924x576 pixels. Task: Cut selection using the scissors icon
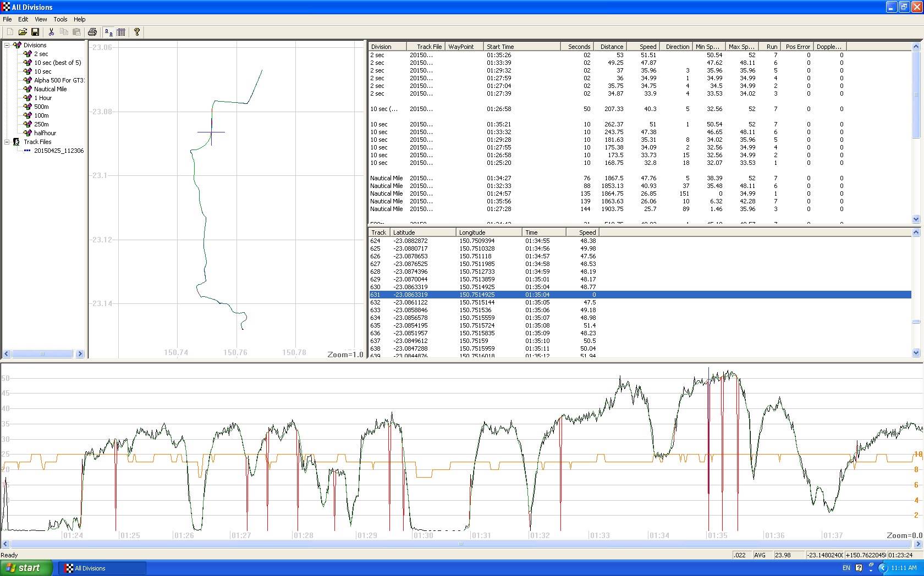tap(51, 32)
